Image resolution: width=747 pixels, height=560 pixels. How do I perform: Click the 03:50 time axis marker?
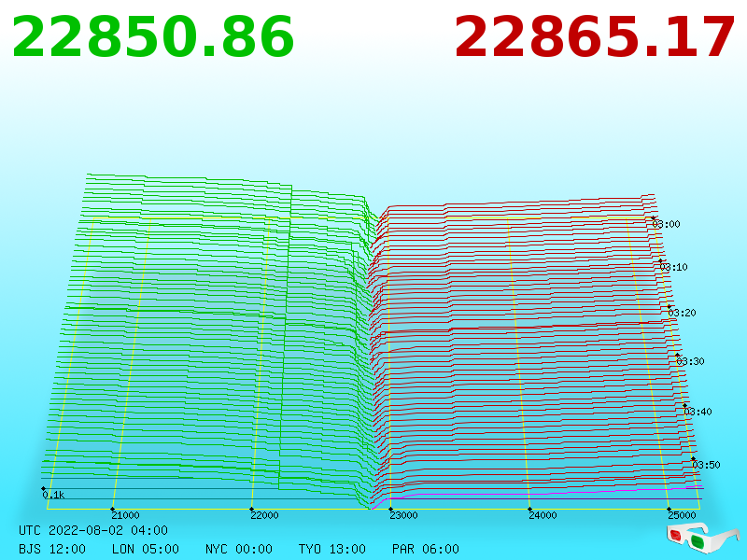[706, 465]
